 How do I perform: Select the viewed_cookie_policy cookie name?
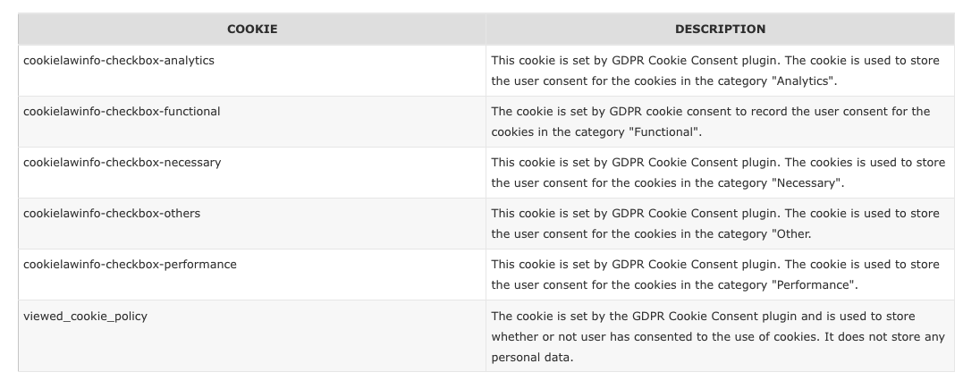pos(85,316)
